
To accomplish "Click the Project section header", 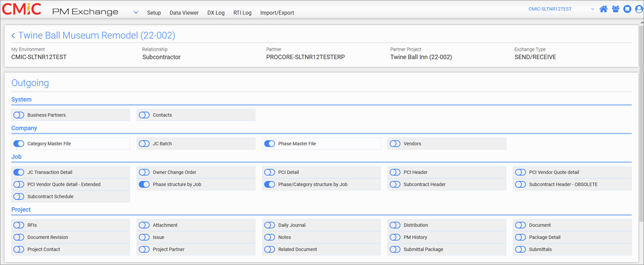I will coord(21,209).
